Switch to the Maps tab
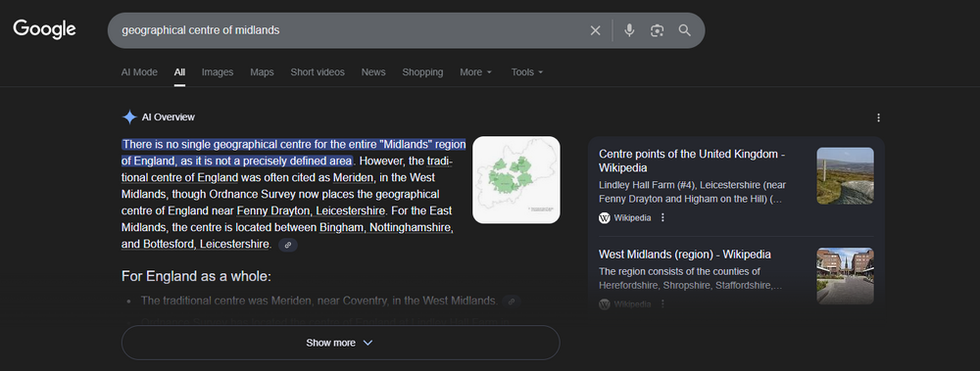980x371 pixels. [262, 72]
